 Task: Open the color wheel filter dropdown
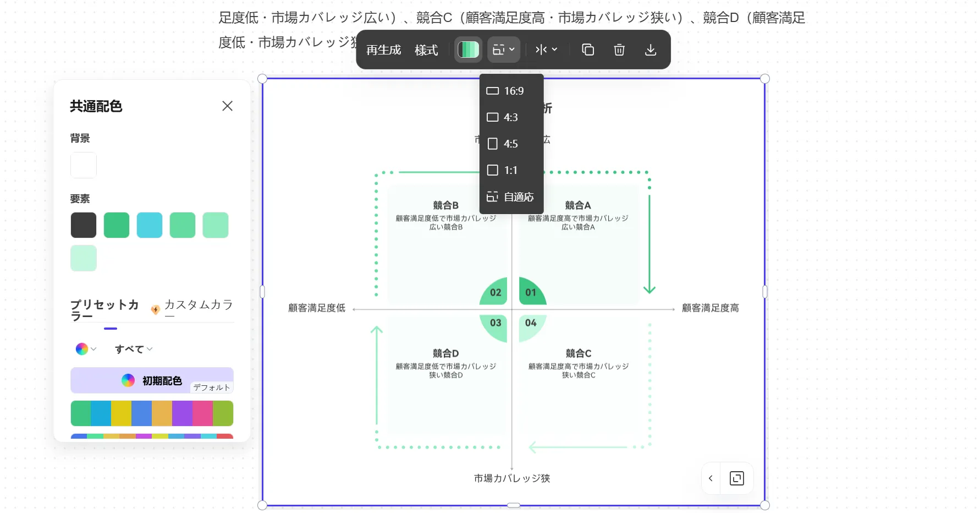click(86, 349)
